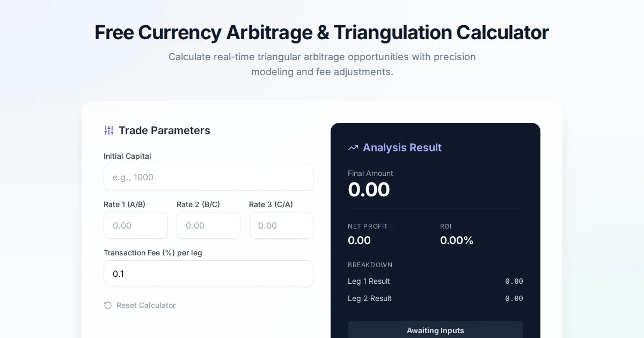Edit the Transaction Fee per leg field
This screenshot has height=338, width=644.
tap(208, 274)
